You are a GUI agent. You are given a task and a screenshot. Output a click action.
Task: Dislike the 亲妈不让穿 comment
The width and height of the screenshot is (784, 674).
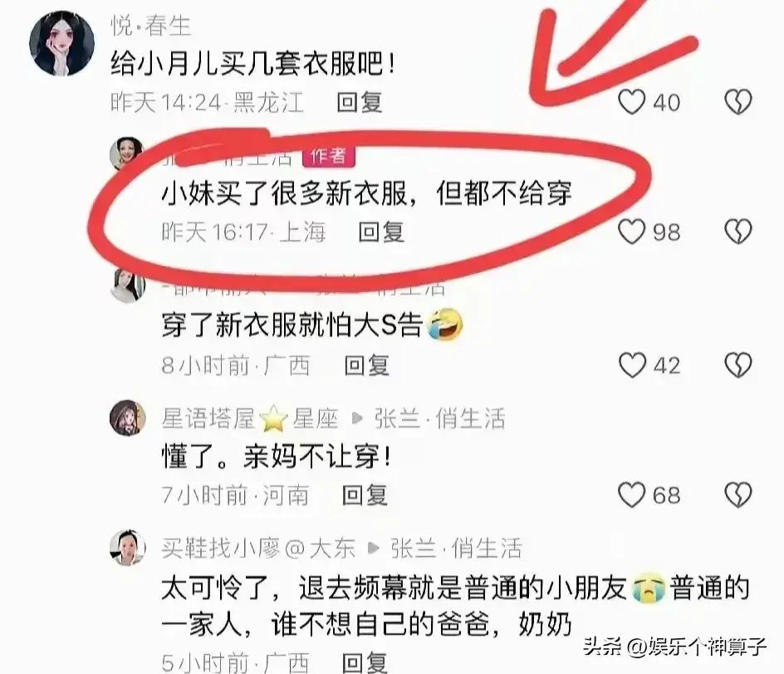(738, 495)
